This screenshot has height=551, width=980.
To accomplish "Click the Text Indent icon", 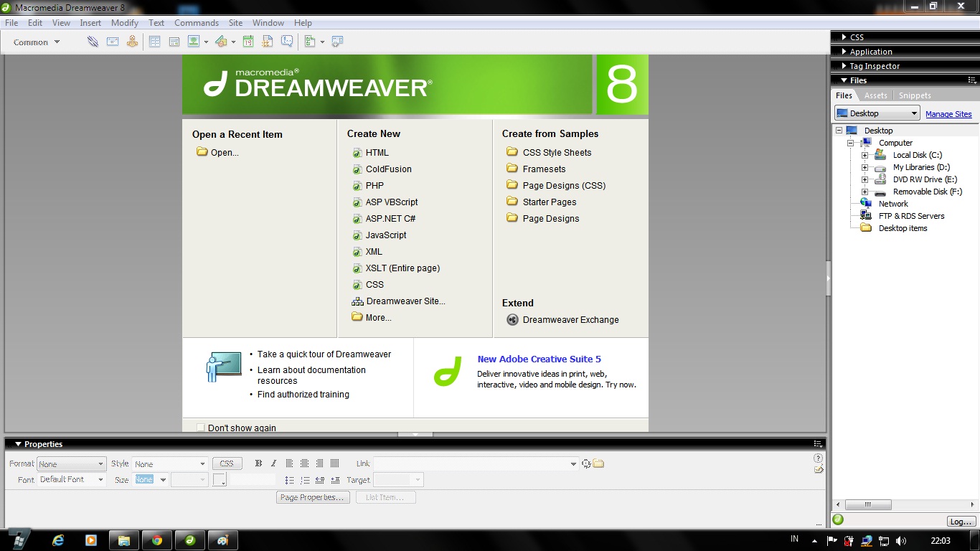I will point(335,480).
